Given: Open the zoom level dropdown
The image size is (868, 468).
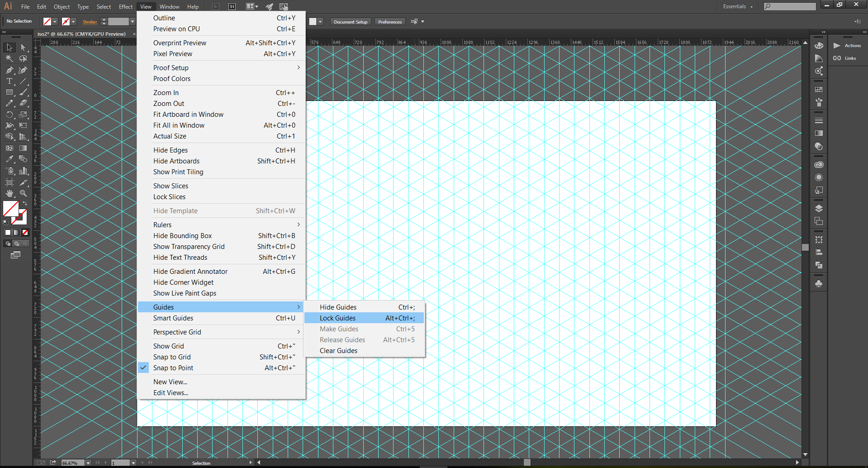Looking at the screenshot, I should (x=88, y=463).
